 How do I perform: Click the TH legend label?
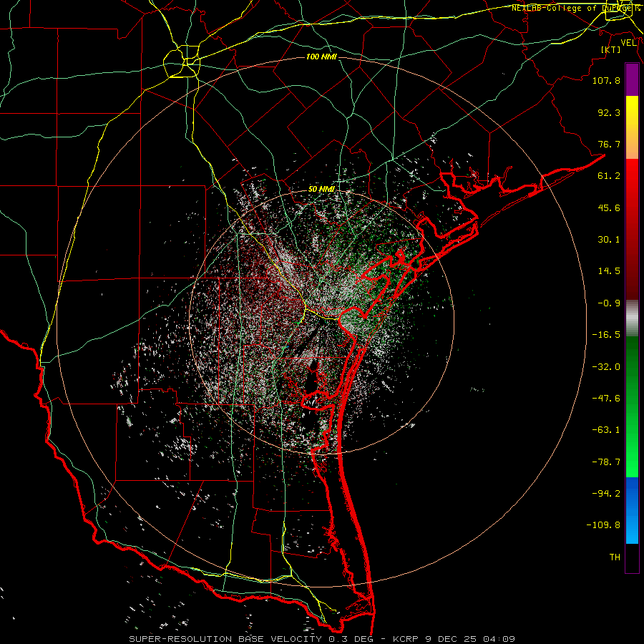click(615, 557)
